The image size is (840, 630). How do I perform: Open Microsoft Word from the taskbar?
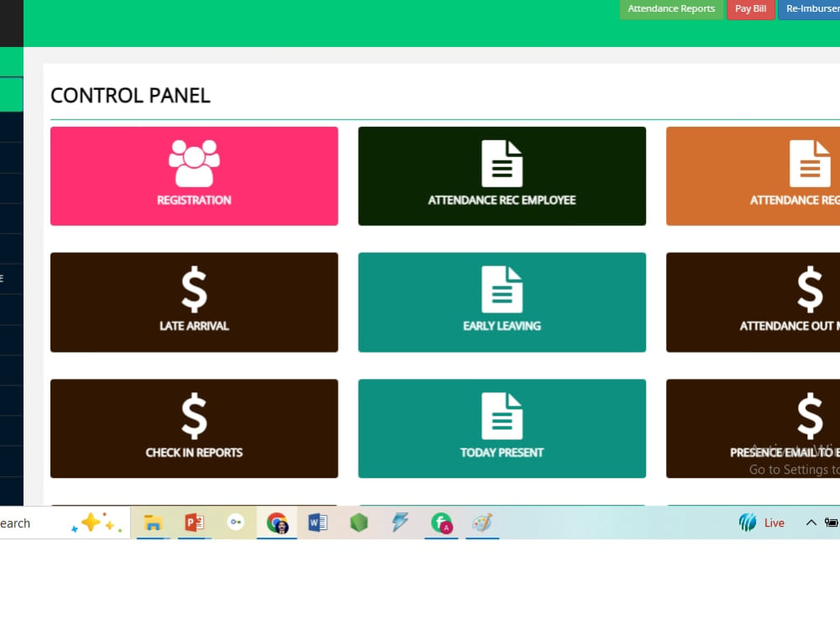318,522
